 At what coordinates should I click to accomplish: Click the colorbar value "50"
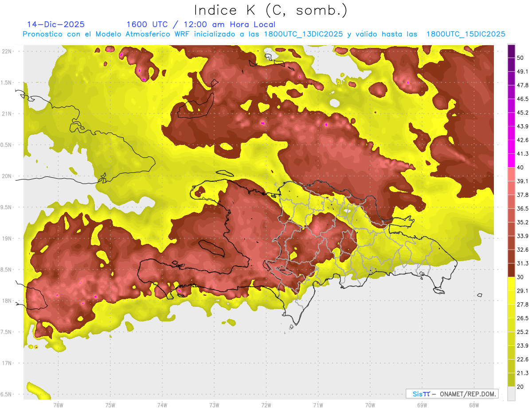[x=520, y=58]
